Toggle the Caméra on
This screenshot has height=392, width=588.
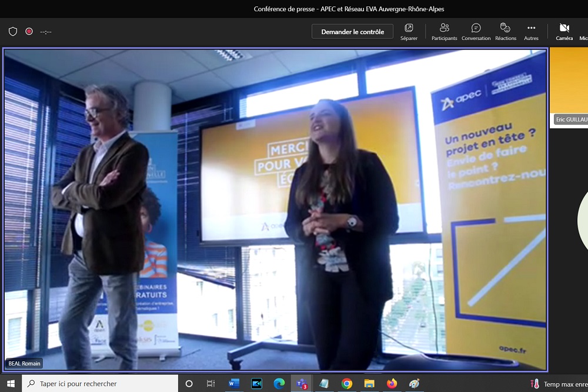pyautogui.click(x=564, y=32)
